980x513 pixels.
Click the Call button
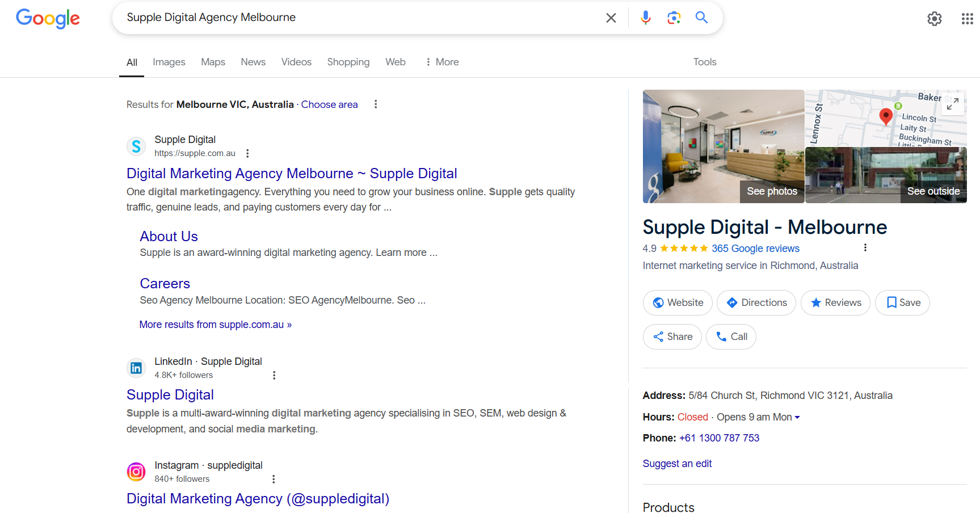tap(731, 337)
